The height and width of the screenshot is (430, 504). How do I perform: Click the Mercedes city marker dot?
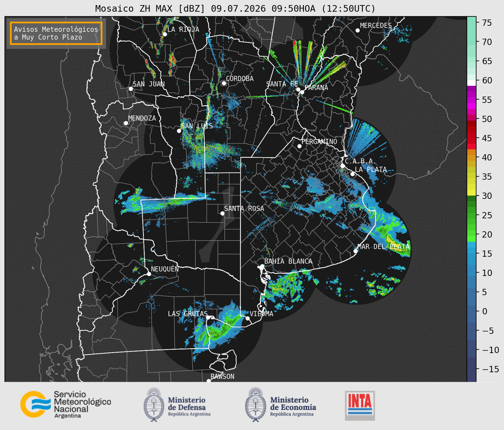(x=357, y=31)
